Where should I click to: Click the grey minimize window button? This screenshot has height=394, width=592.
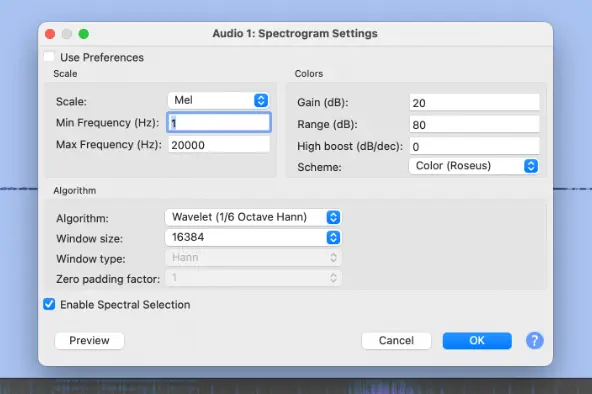(67, 34)
